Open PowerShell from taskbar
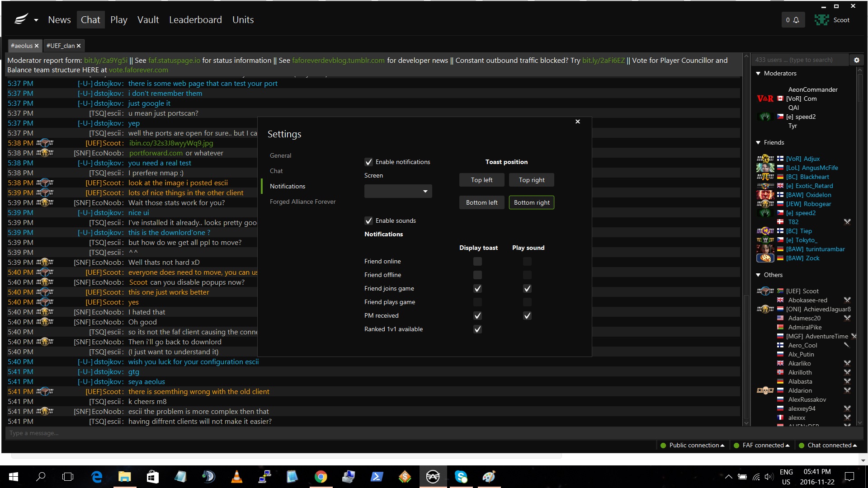The width and height of the screenshot is (868, 488). click(377, 477)
